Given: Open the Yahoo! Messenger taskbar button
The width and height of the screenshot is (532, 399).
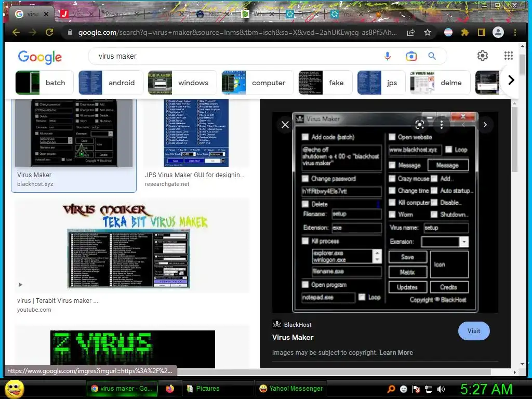Looking at the screenshot, I should pos(291,389).
